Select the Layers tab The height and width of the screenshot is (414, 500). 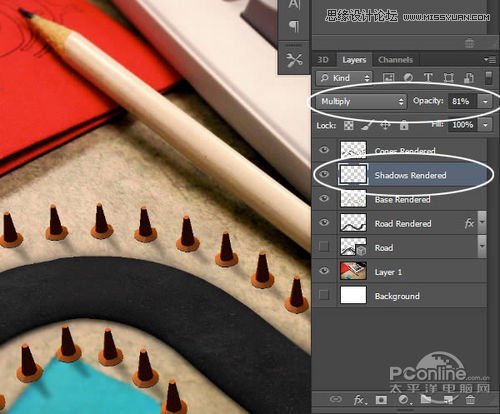pos(354,60)
